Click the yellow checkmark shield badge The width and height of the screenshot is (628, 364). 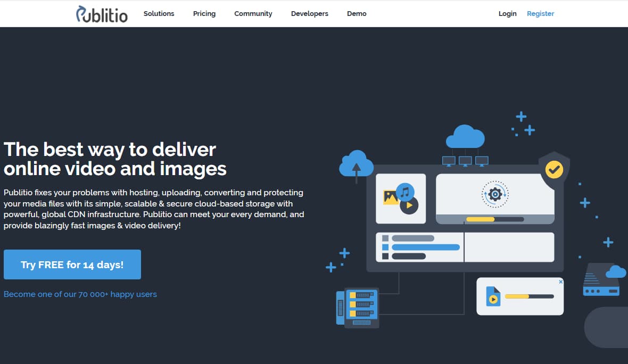(x=555, y=169)
